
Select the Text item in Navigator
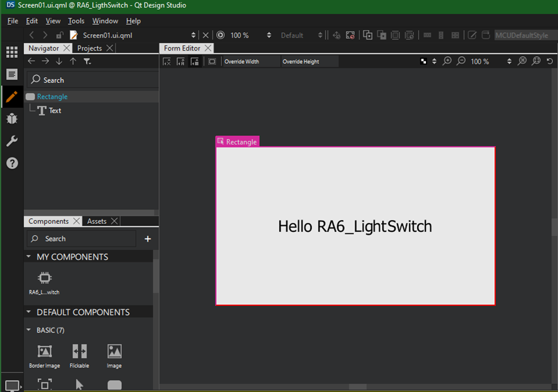55,111
